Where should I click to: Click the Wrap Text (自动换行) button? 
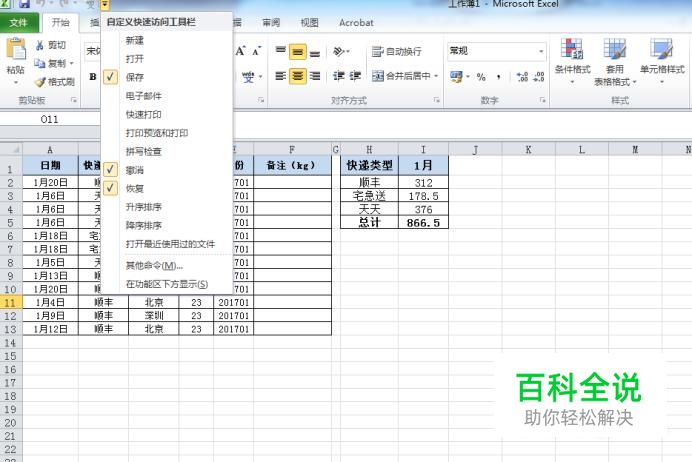396,52
